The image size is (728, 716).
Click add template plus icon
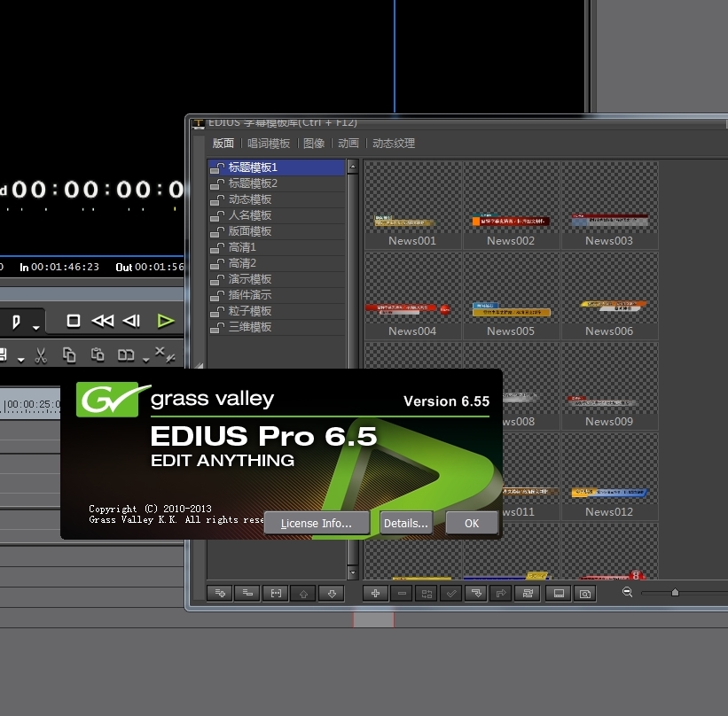(x=376, y=593)
